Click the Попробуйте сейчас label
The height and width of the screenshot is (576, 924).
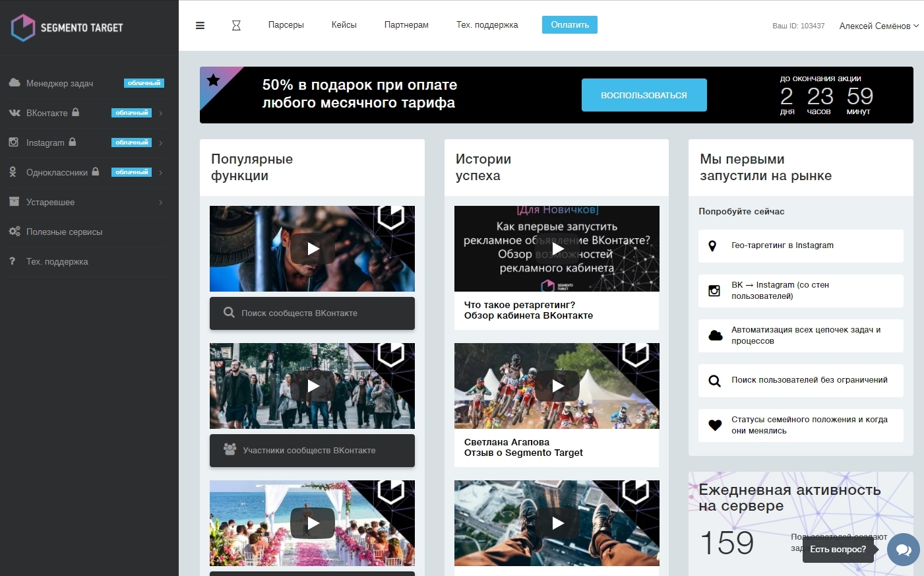coord(741,211)
